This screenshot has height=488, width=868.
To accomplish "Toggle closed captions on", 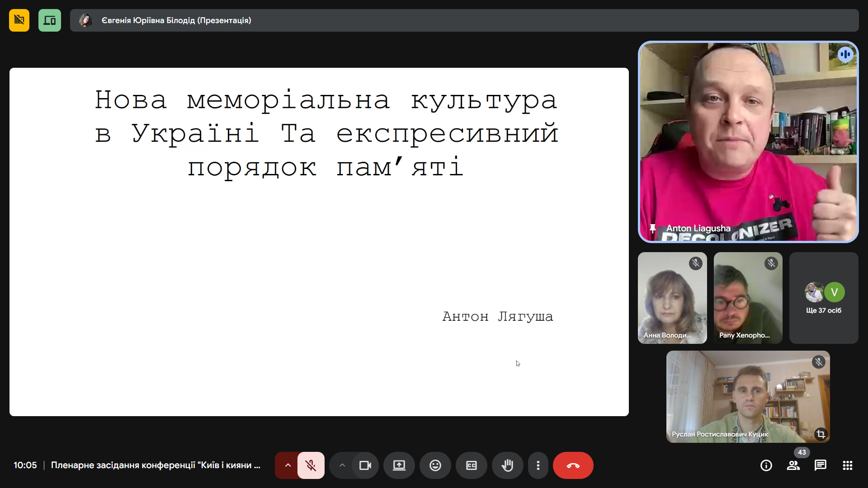I will tap(471, 465).
